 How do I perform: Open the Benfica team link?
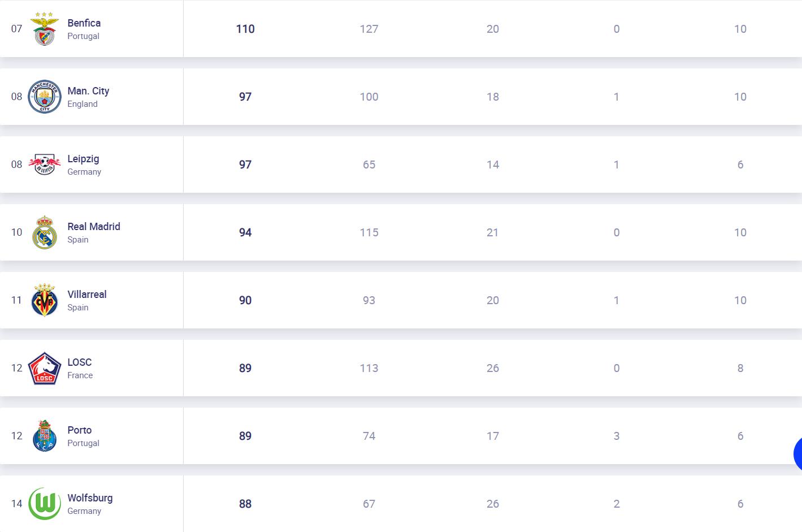tap(84, 23)
